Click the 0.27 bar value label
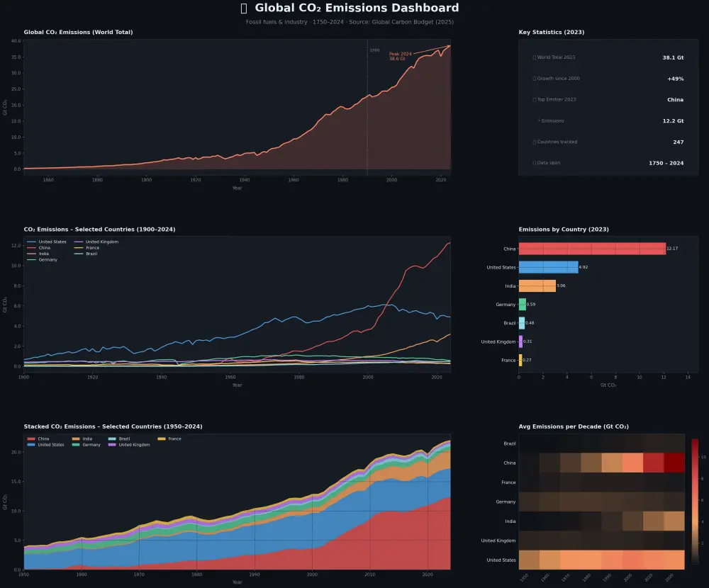 click(x=527, y=360)
